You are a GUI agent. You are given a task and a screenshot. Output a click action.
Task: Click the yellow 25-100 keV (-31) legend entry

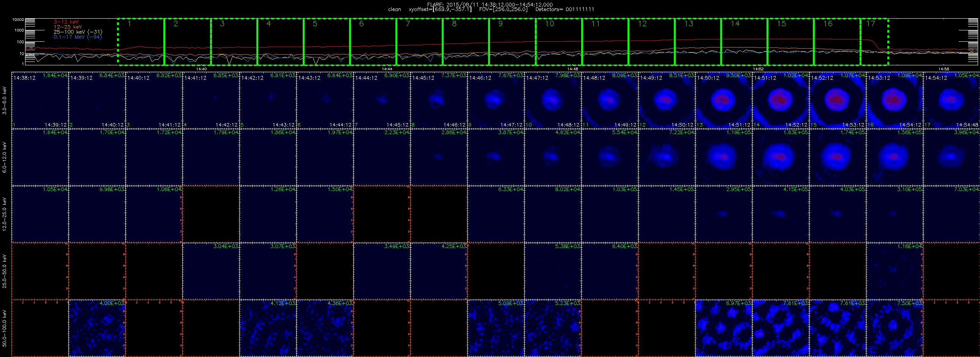pos(78,32)
